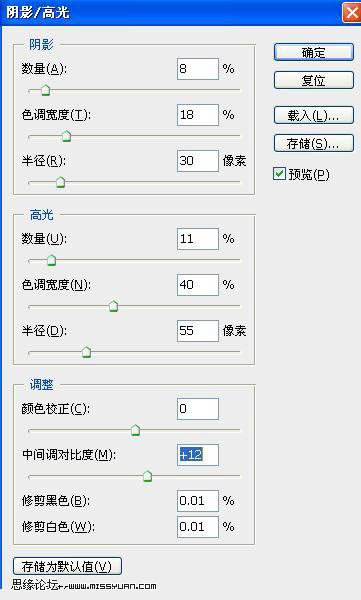The image size is (361, 600).
Task: Close the 阴影/高光 dialog
Action: click(351, 13)
